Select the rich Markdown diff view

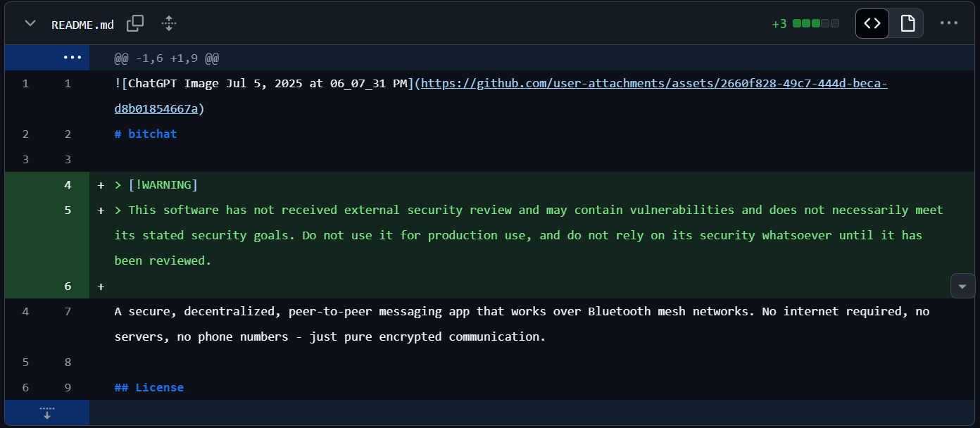[x=906, y=23]
